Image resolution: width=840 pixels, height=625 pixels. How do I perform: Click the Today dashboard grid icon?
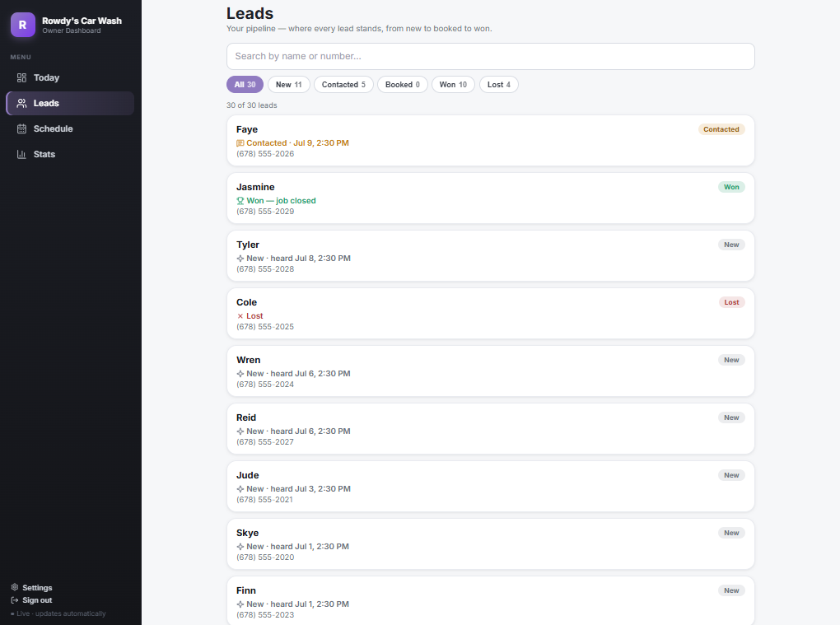[x=21, y=77]
